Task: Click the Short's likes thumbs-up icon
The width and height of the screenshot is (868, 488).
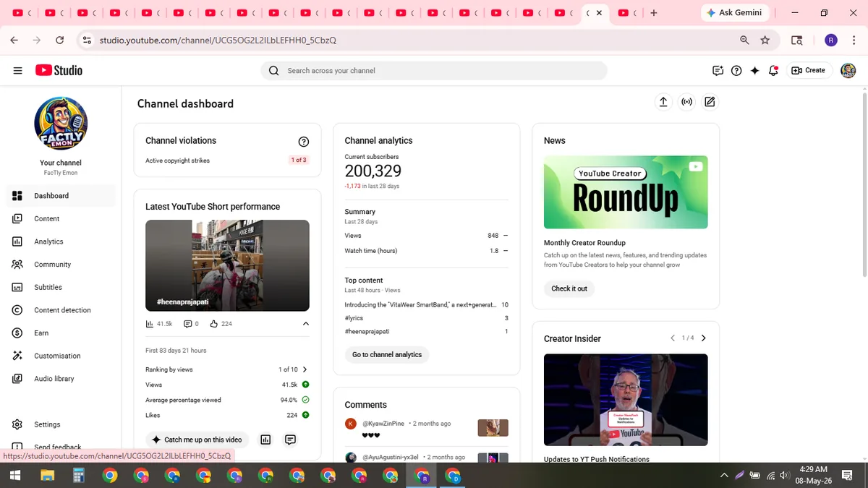Action: tap(214, 324)
